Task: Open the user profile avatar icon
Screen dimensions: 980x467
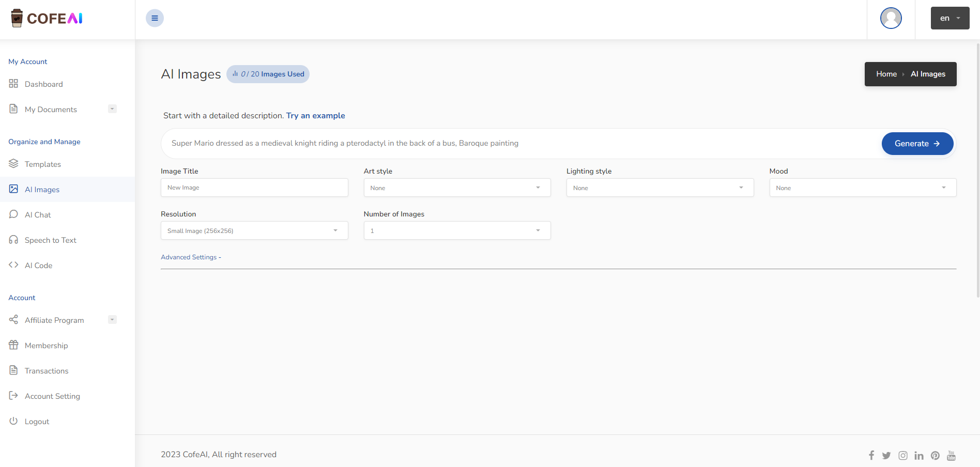Action: click(x=891, y=18)
